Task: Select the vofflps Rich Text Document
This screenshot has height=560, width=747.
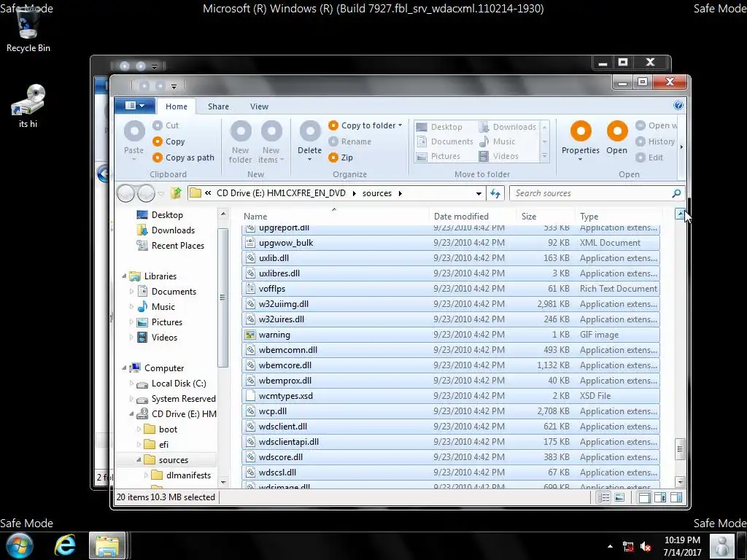Action: pyautogui.click(x=451, y=289)
